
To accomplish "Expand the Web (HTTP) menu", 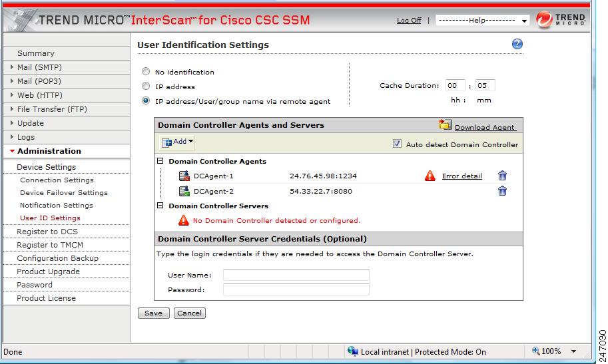I will pyautogui.click(x=12, y=95).
